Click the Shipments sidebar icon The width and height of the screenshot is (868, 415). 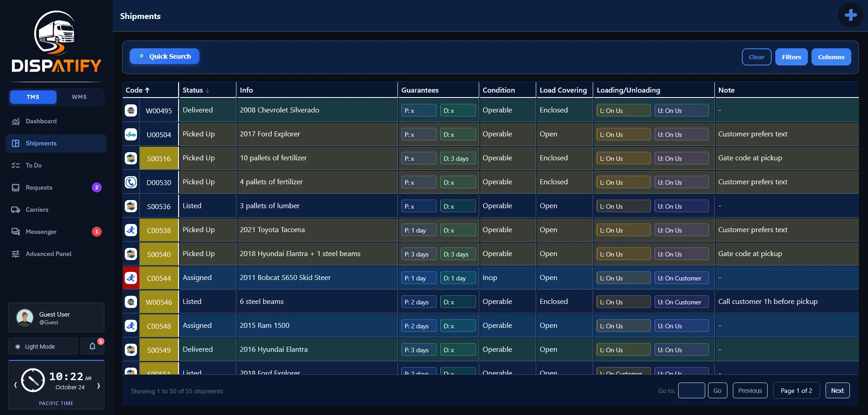click(x=16, y=144)
